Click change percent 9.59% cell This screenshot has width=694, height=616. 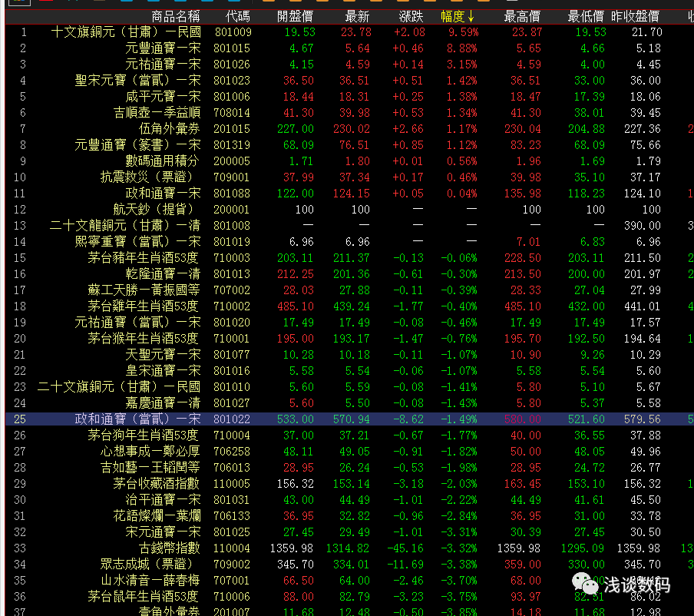point(463,32)
